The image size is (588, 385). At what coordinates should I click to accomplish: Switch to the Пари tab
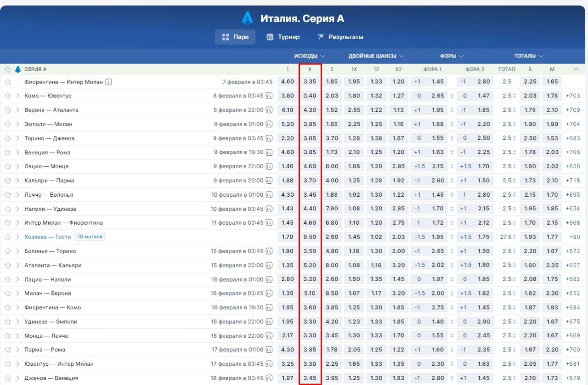click(x=235, y=37)
